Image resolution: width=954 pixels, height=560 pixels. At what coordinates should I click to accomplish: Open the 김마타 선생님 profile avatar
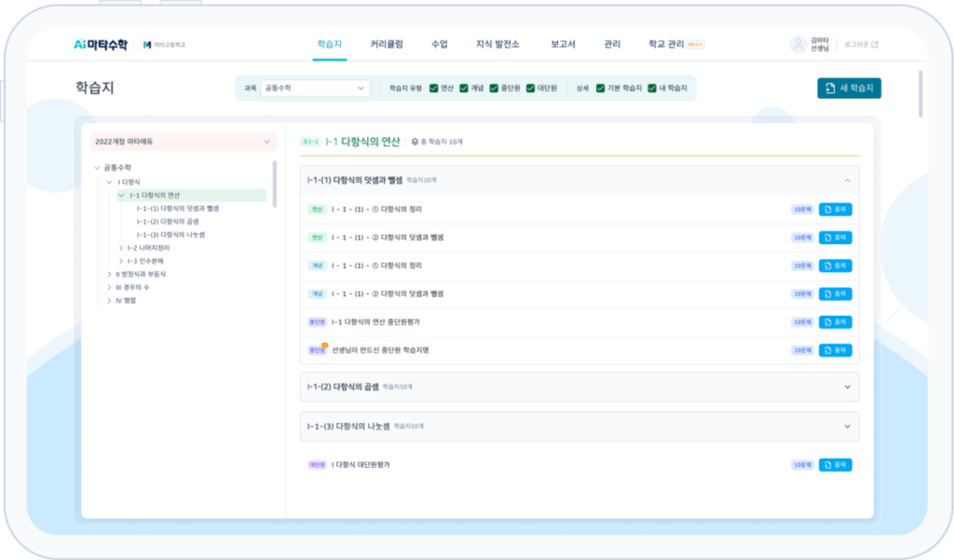tap(797, 45)
